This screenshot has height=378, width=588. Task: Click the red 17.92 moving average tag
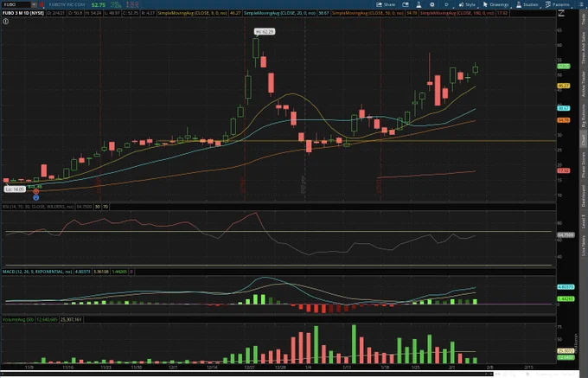point(564,170)
